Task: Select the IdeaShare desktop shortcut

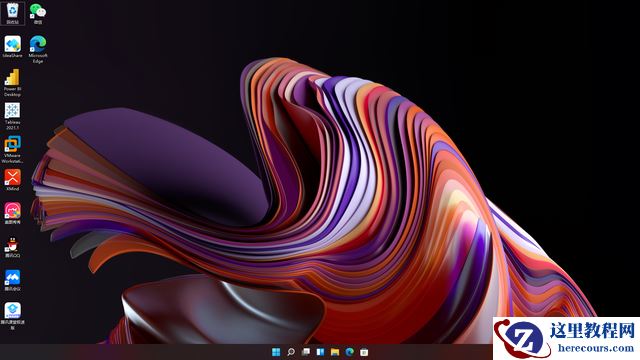Action: click(13, 46)
